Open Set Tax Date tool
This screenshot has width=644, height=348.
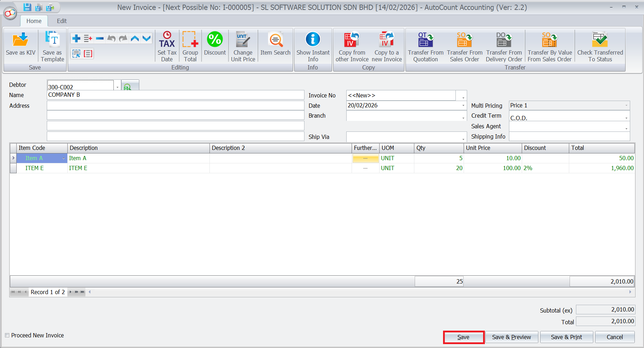167,40
